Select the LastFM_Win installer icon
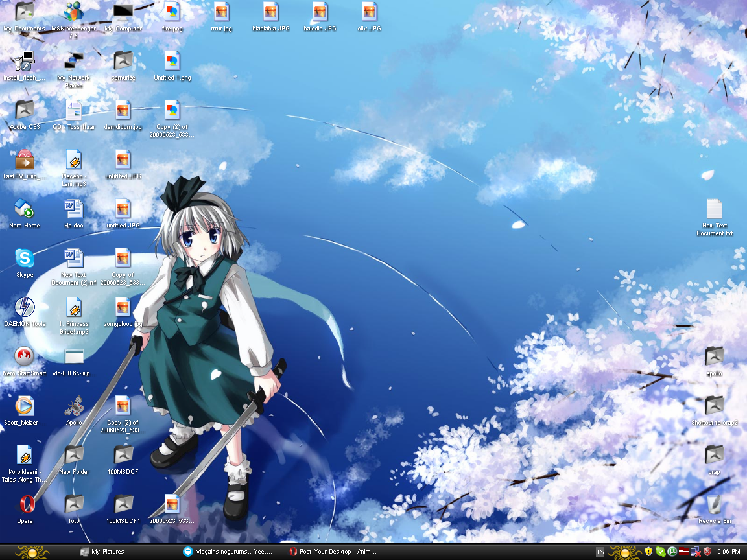Viewport: 747px width, 560px height. [x=24, y=164]
